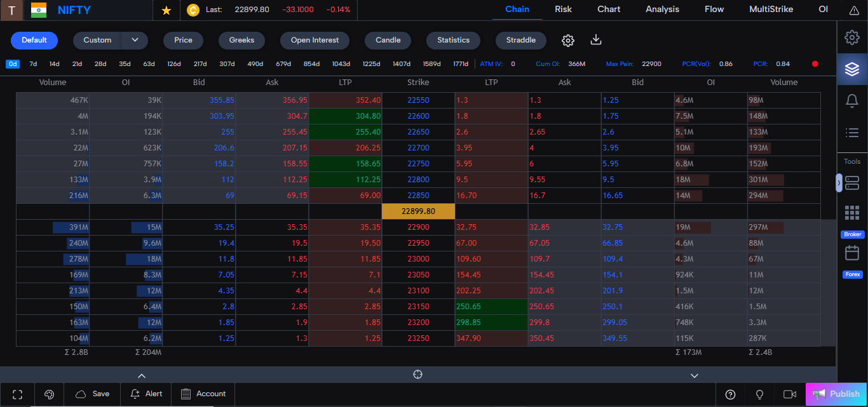868x407 pixels.
Task: Expand the Custom layout dropdown
Action: 134,39
